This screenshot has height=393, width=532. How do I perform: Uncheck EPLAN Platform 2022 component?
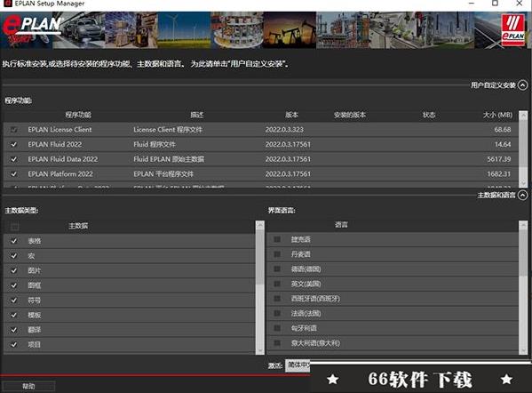pos(14,174)
